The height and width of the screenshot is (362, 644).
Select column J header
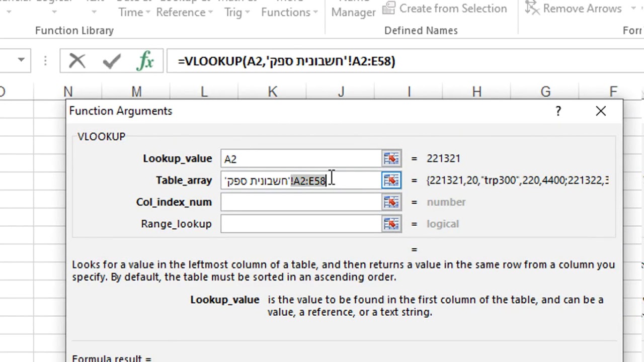341,92
